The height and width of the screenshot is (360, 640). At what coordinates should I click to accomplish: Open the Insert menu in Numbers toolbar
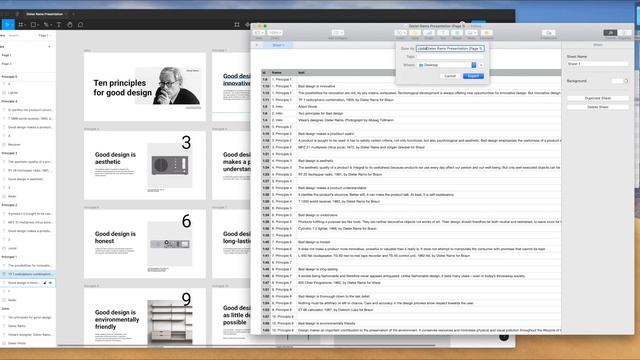(401, 33)
